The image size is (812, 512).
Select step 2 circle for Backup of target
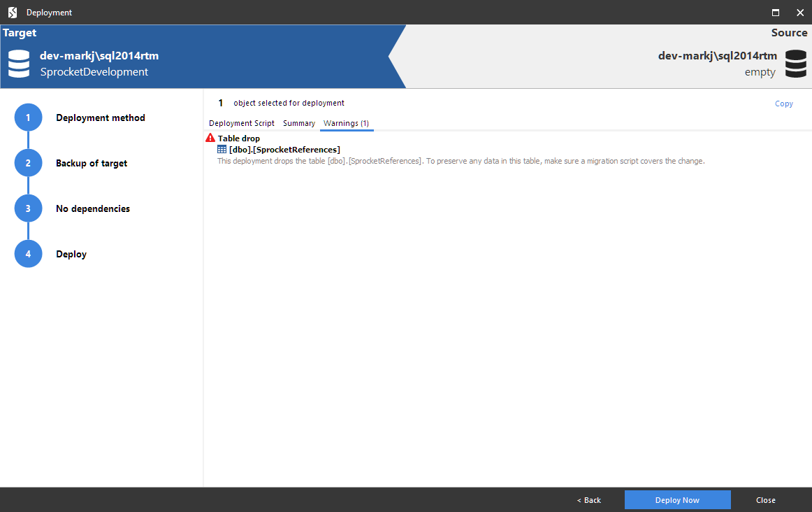(28, 162)
